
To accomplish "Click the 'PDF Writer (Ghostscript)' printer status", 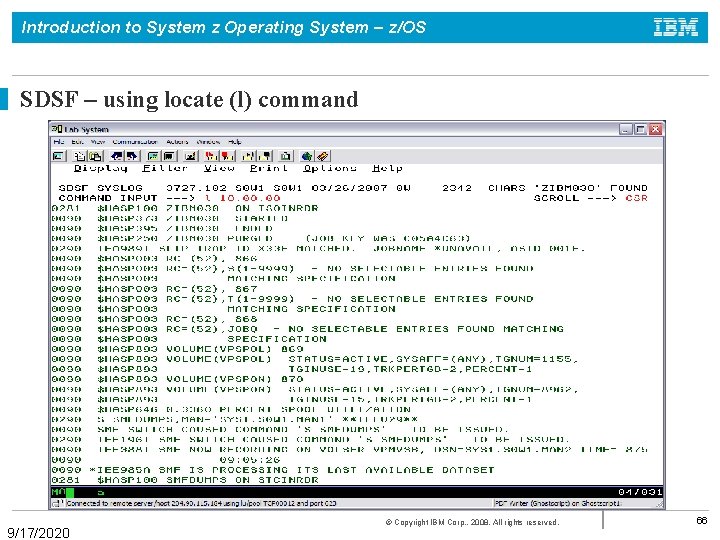I will [558, 504].
